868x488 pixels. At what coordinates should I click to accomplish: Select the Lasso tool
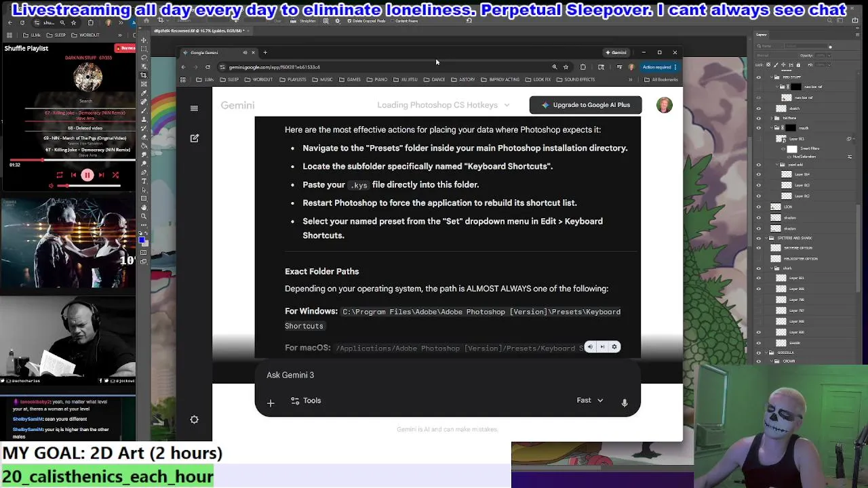coord(144,57)
